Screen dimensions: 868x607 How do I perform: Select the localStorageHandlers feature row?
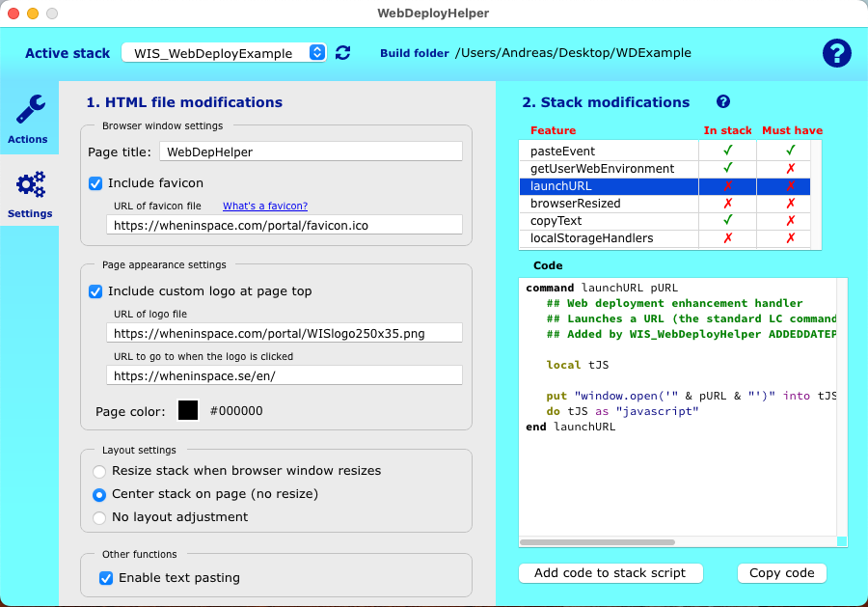(591, 238)
